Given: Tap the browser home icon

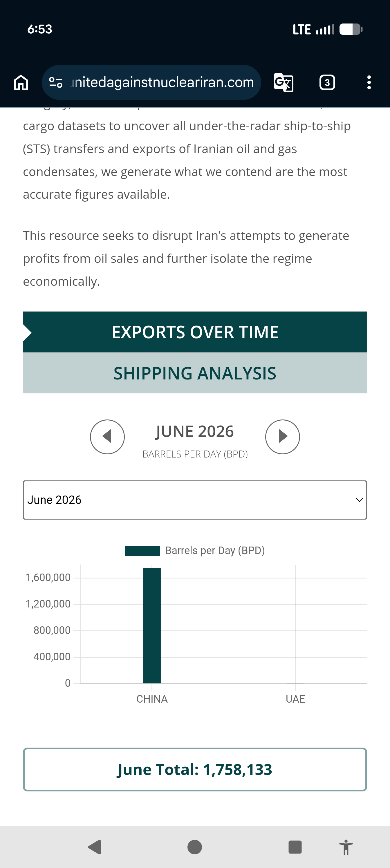Looking at the screenshot, I should pyautogui.click(x=21, y=83).
